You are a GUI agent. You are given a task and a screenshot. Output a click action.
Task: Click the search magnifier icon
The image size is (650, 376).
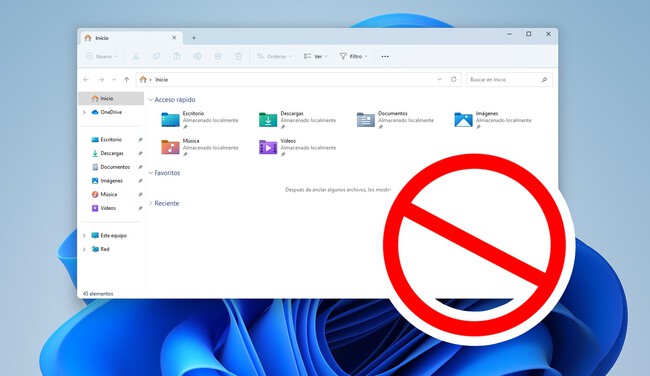(x=544, y=80)
